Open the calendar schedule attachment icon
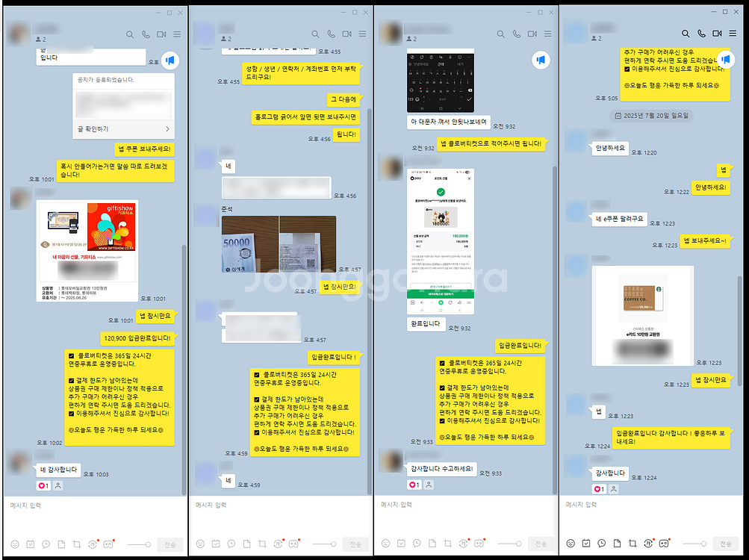 [30, 544]
